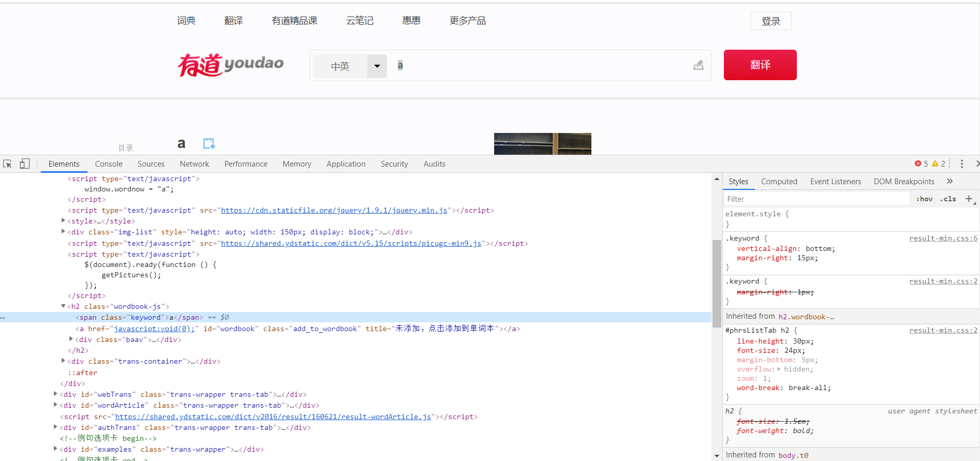Switch to the Sources tab

click(x=151, y=164)
